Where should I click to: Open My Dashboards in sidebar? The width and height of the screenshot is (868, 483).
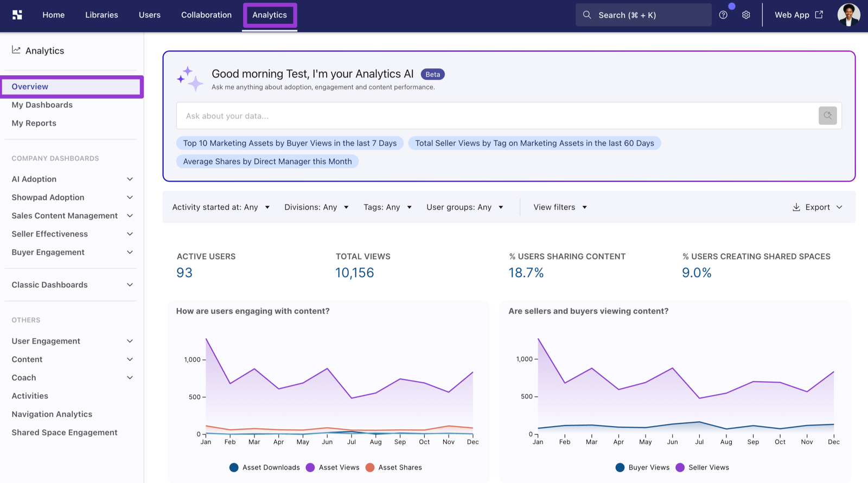pyautogui.click(x=42, y=105)
